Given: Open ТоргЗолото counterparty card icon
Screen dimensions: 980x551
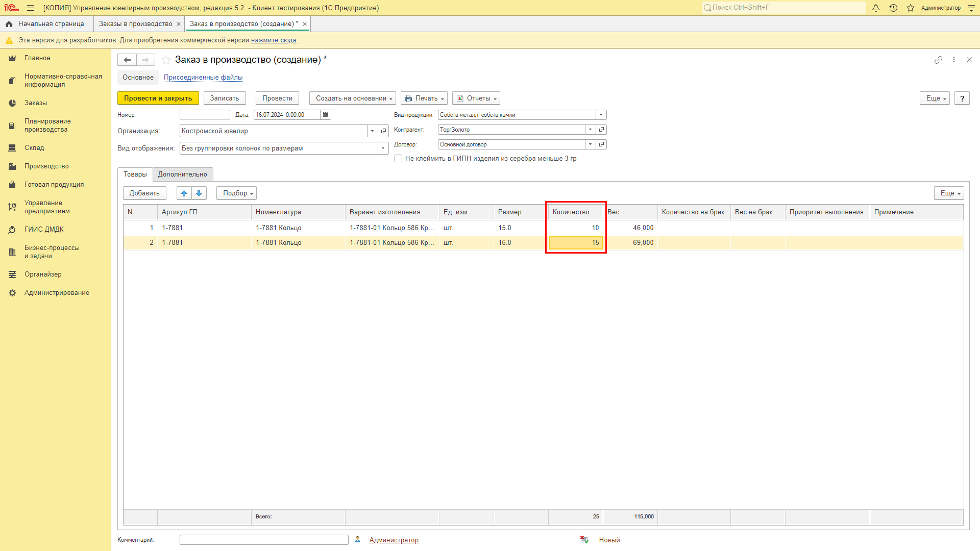Looking at the screenshot, I should [601, 130].
